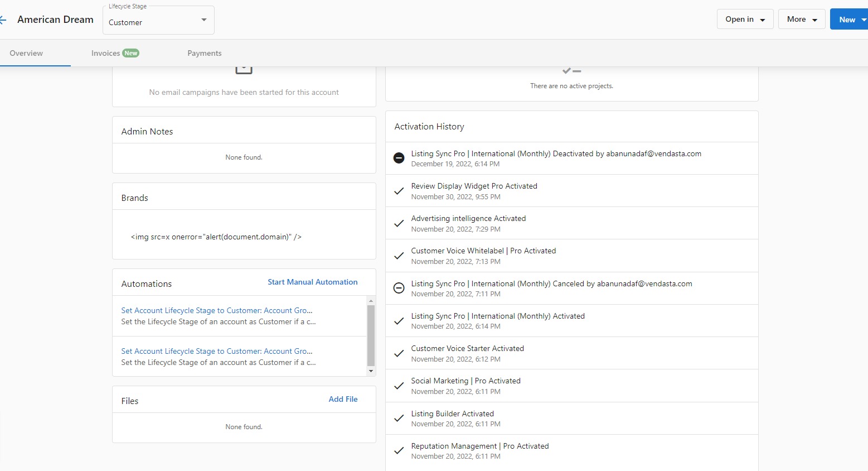This screenshot has height=471, width=868.
Task: Click the December 19, 2022, 6:14 PM timestamp
Action: tap(455, 164)
